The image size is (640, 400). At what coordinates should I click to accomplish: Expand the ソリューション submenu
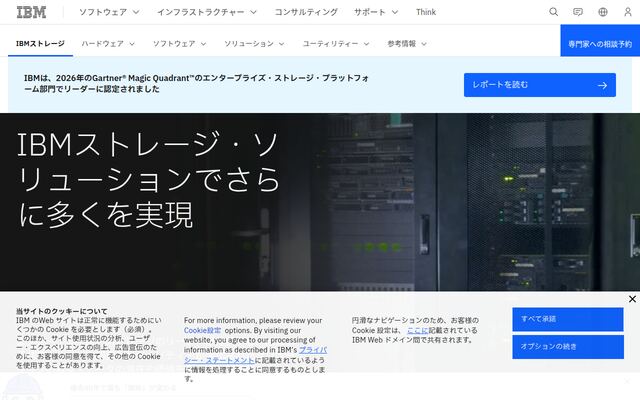254,44
